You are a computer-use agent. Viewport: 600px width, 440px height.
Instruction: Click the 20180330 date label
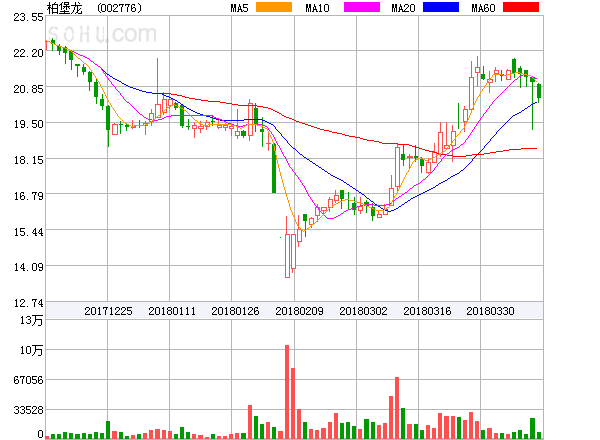[490, 311]
